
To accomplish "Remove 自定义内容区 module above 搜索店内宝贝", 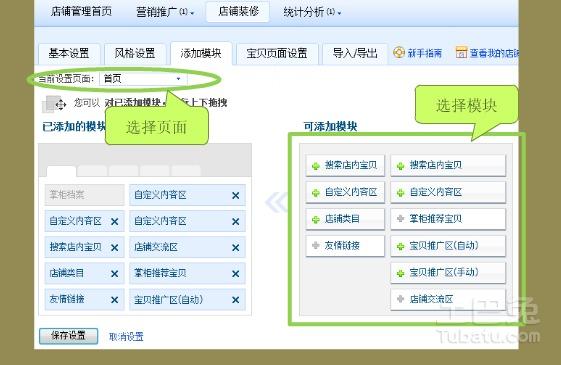I will click(x=114, y=222).
